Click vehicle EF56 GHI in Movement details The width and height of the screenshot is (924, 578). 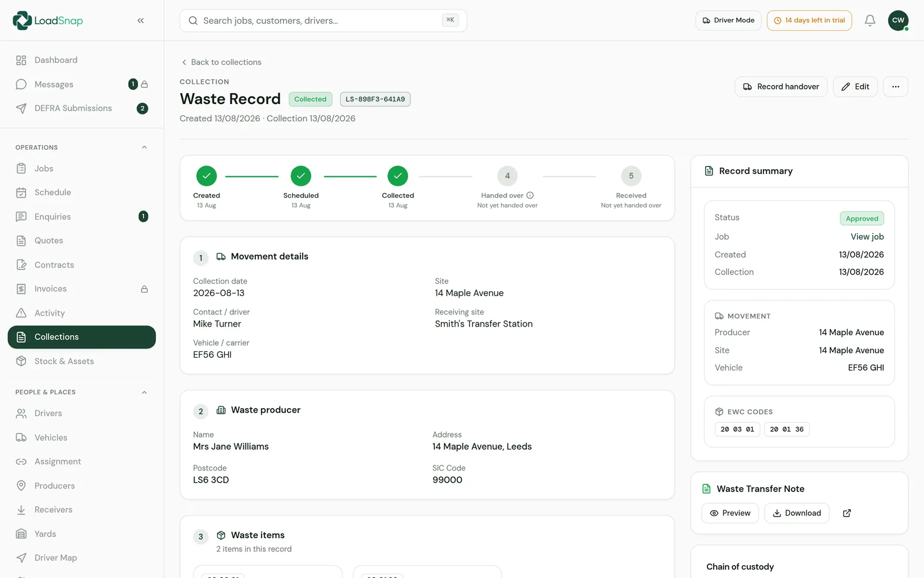pos(213,355)
